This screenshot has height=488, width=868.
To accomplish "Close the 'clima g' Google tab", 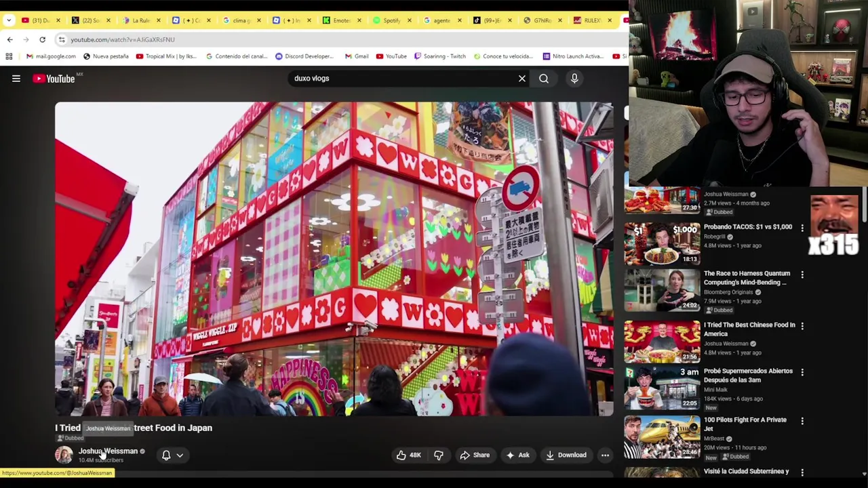I will coord(258,20).
